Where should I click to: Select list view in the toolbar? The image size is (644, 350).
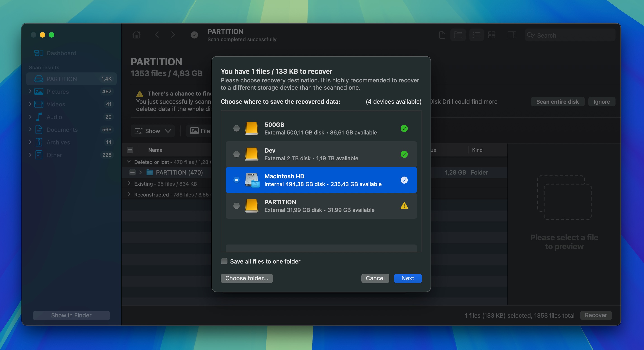[476, 35]
